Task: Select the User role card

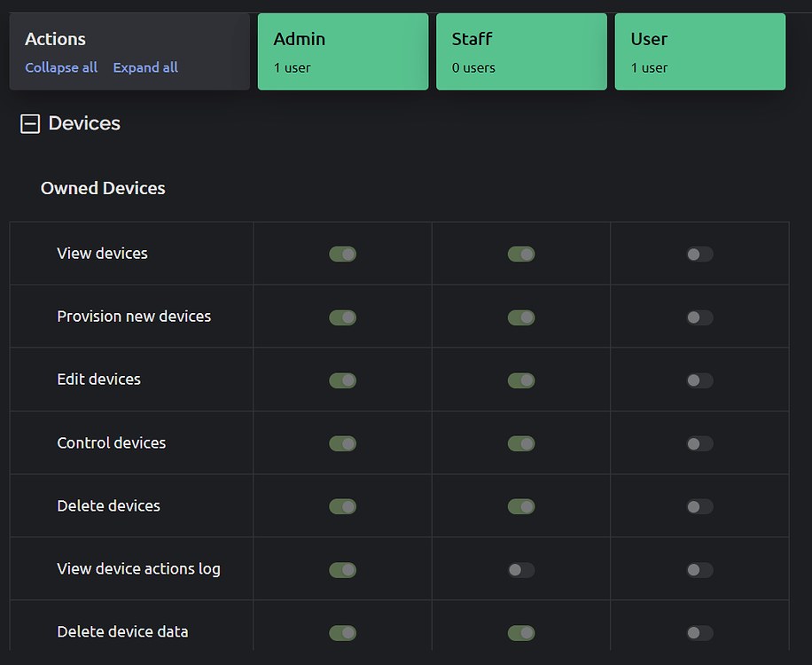Action: pos(699,51)
